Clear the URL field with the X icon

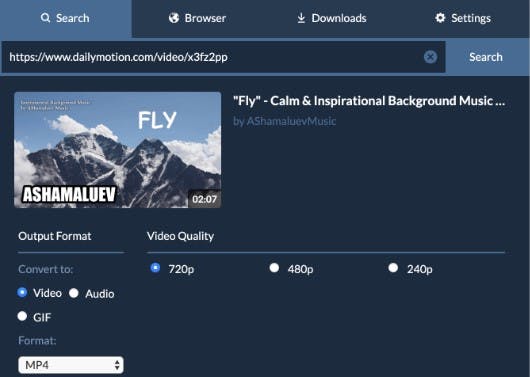click(430, 57)
